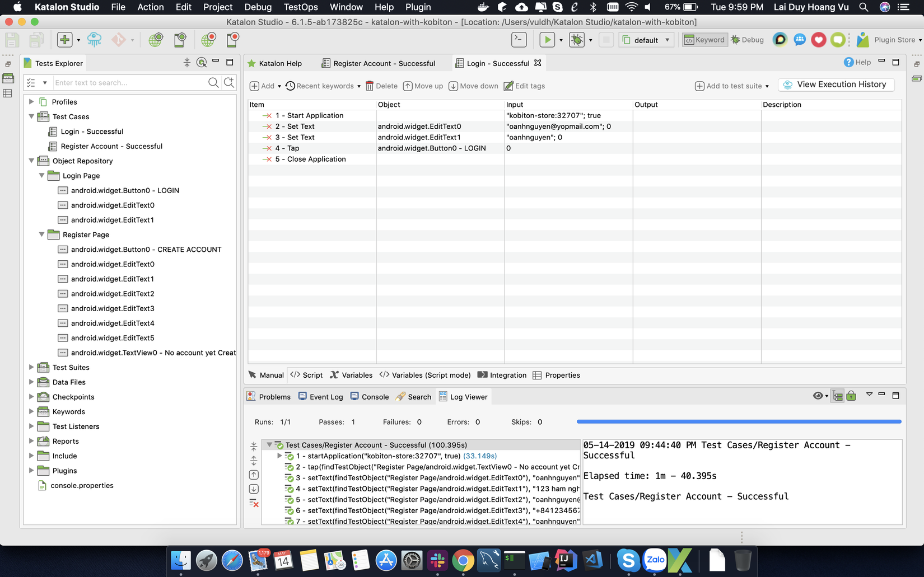Click the Spy Mobile phone icon
Viewport: 924px width, 577px height.
tap(180, 40)
